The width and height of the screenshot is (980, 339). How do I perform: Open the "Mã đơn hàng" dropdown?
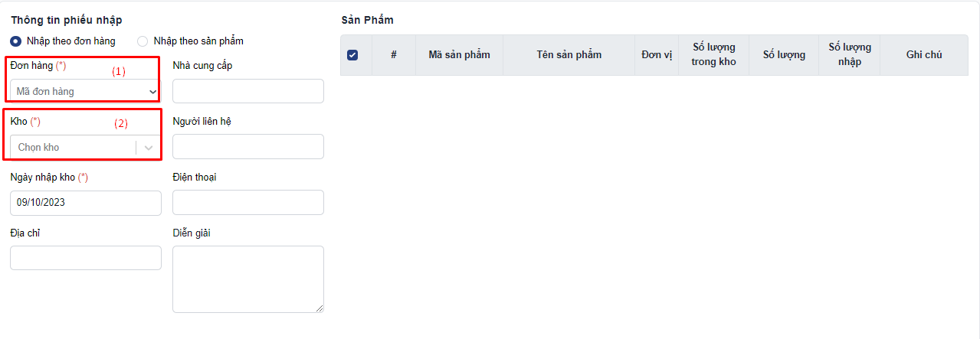(x=85, y=91)
